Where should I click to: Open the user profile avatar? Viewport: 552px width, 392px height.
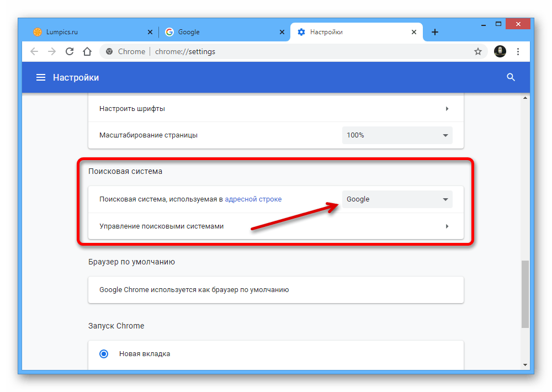point(500,51)
